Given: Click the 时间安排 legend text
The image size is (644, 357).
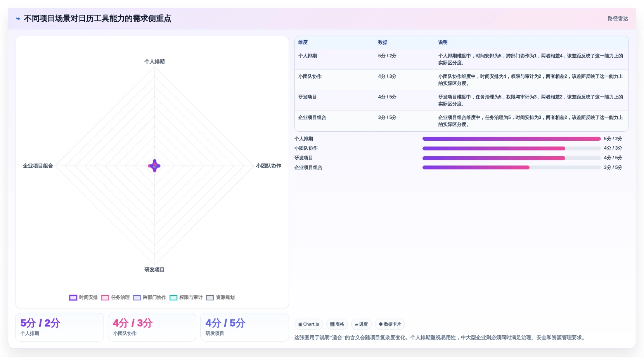Looking at the screenshot, I should click(88, 298).
